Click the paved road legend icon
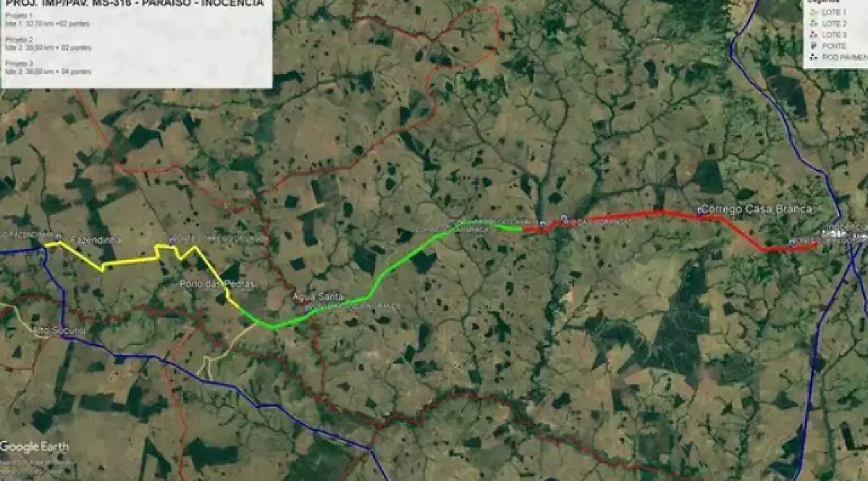 coord(813,57)
